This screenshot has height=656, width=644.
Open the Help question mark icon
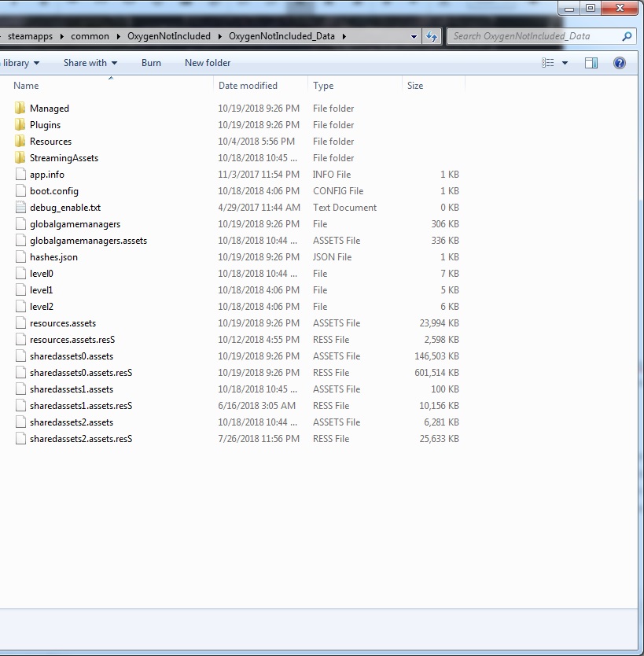tap(620, 63)
